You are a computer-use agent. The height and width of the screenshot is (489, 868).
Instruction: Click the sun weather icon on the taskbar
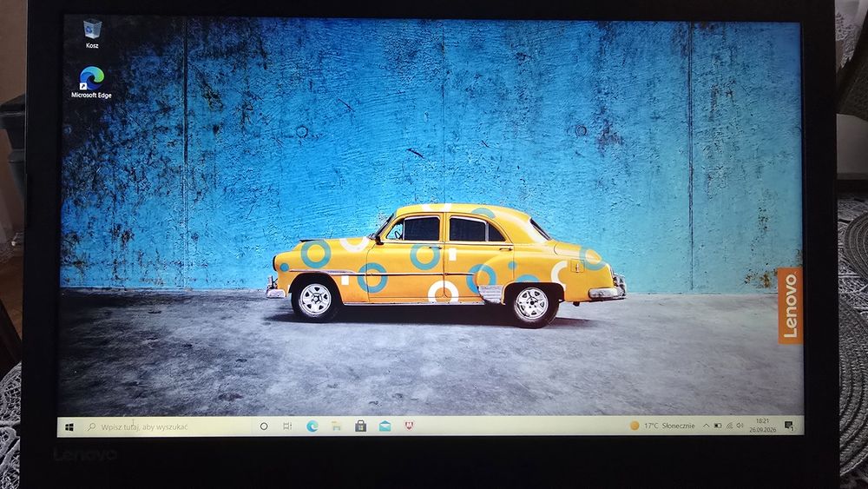(635, 426)
